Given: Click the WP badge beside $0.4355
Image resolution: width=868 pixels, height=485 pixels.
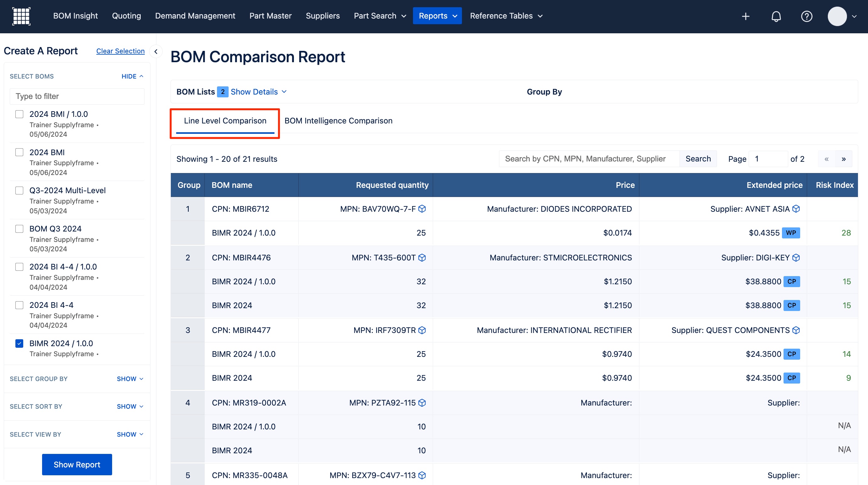Looking at the screenshot, I should [791, 233].
